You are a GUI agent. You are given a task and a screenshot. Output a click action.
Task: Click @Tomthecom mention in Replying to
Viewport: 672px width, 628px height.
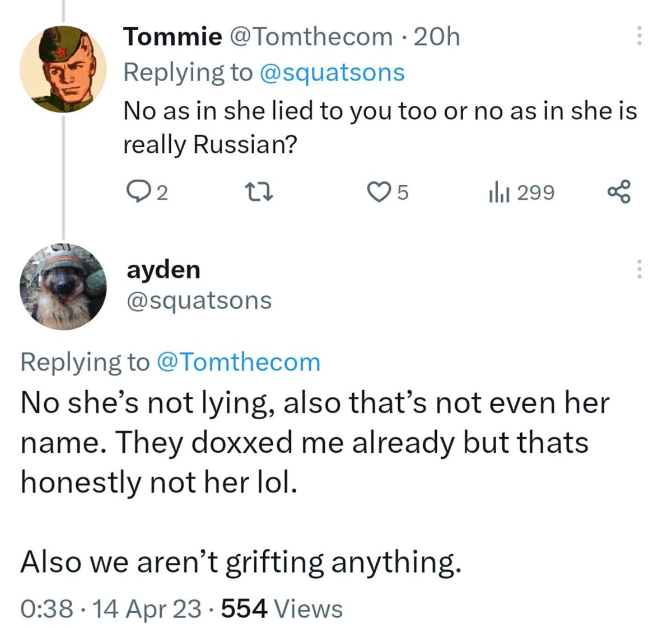(x=238, y=362)
